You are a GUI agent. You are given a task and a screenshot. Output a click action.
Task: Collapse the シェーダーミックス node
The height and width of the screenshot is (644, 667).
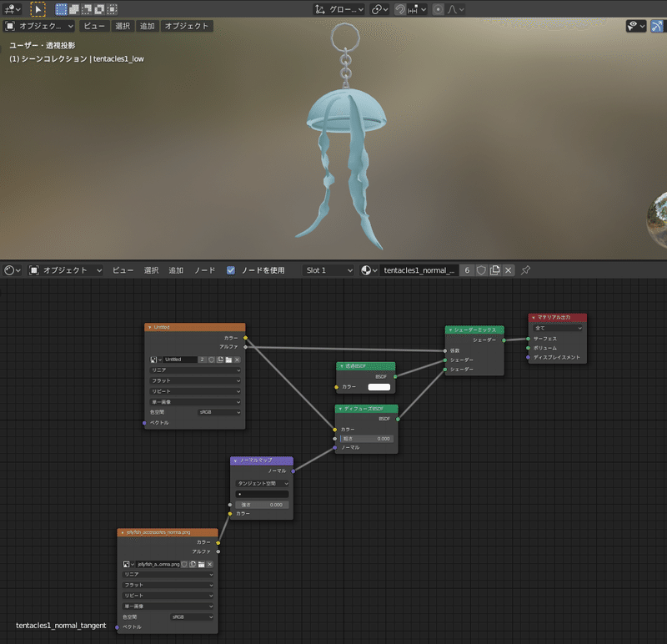click(450, 330)
